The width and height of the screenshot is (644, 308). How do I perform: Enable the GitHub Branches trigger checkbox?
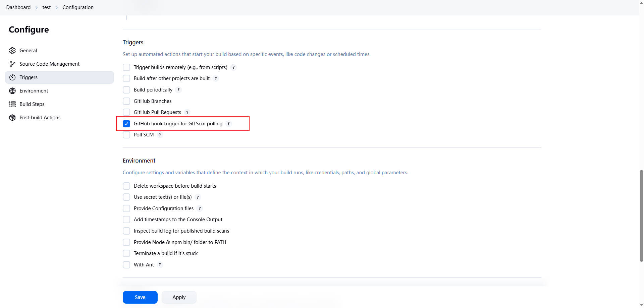coord(126,101)
